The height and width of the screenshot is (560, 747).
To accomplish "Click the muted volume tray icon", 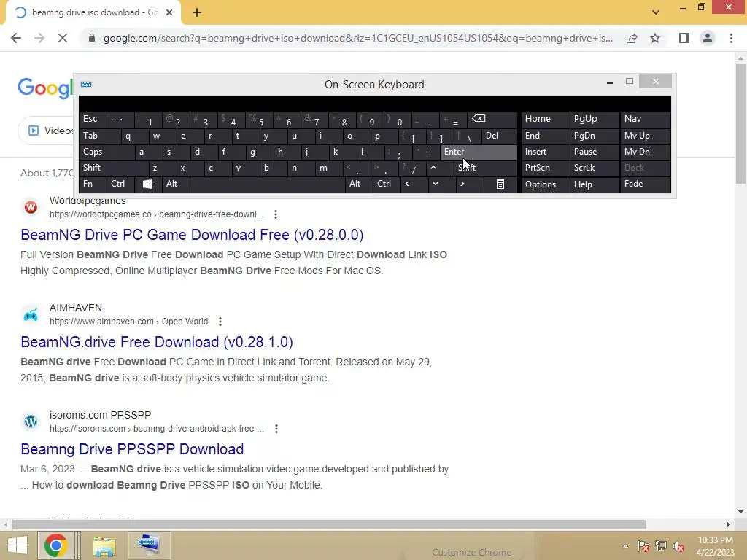I will pyautogui.click(x=679, y=546).
